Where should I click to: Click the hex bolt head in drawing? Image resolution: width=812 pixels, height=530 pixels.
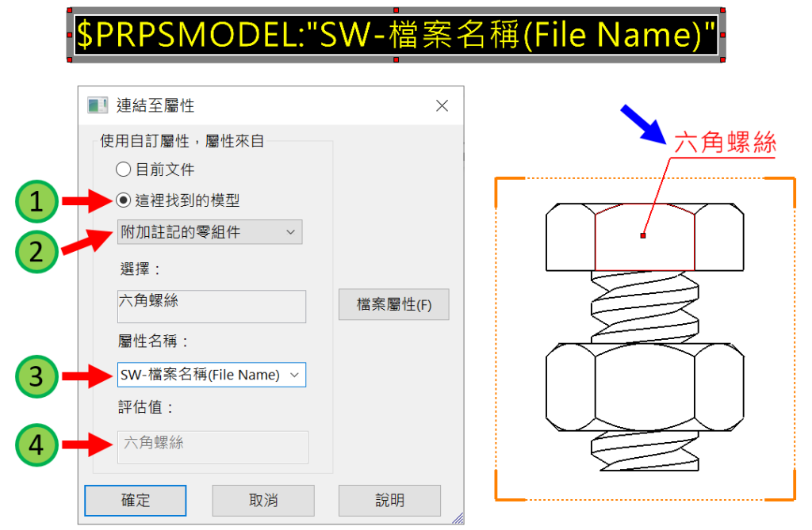(645, 237)
